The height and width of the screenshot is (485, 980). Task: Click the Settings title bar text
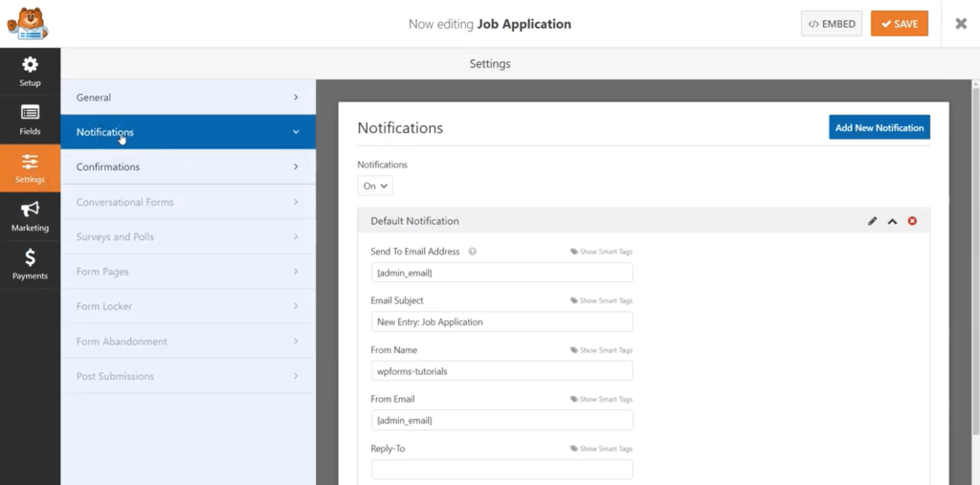point(490,64)
